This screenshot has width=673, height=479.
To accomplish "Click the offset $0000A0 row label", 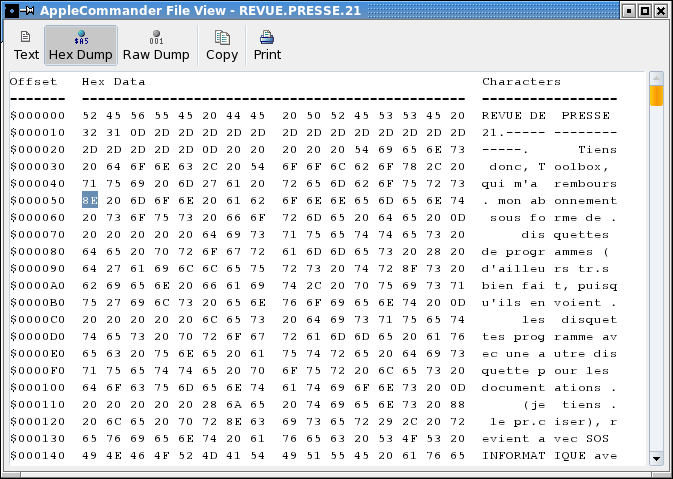I will point(38,285).
